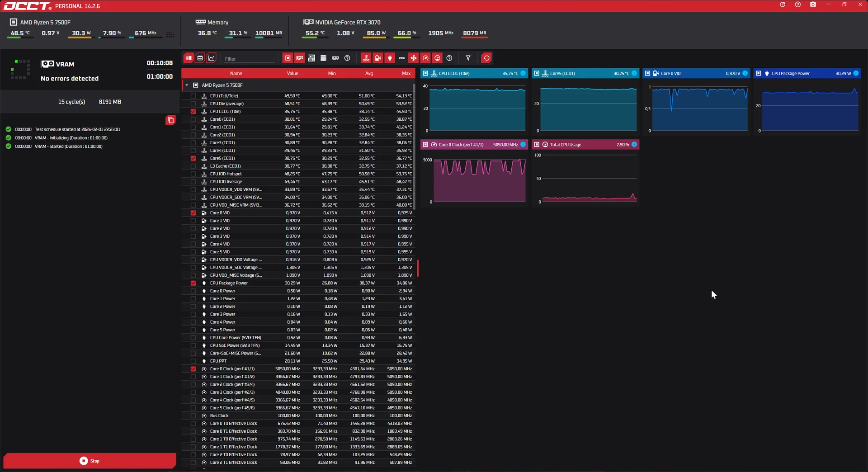Select the 'L3 Cache (CCD1)' sensor row

[298, 166]
